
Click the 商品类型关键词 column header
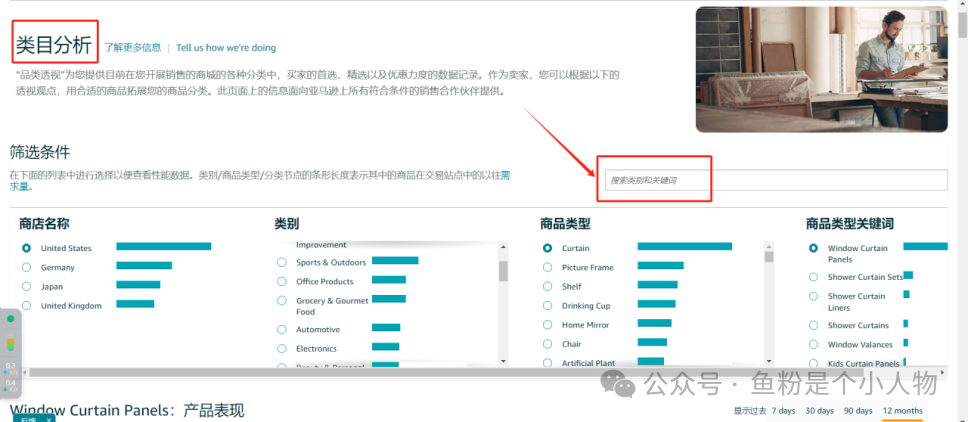pos(850,224)
